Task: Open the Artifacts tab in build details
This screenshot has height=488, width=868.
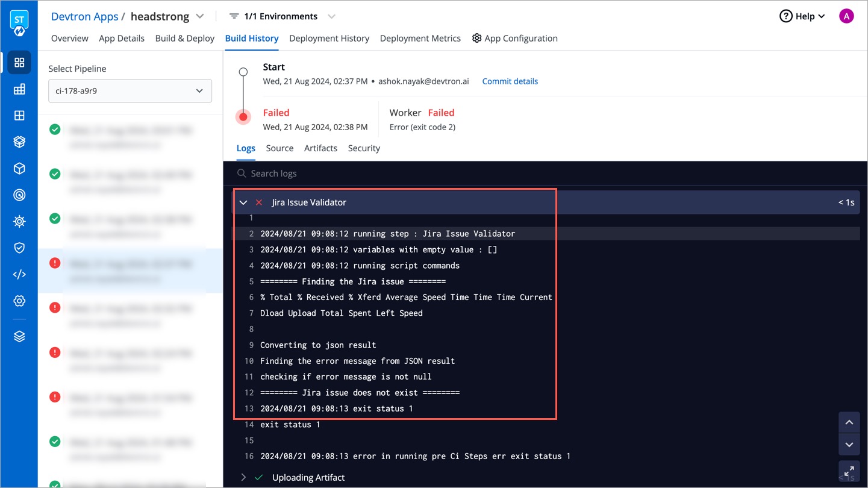Action: pyautogui.click(x=320, y=148)
